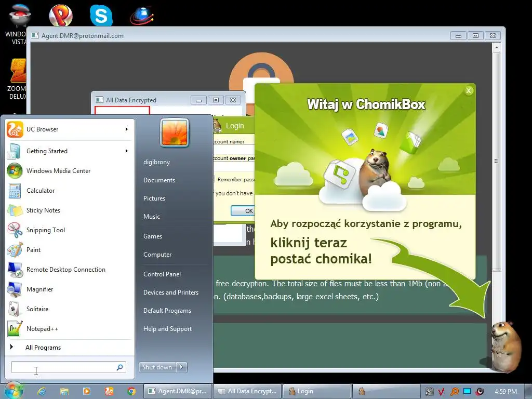Screen dimensions: 532x399
Task: Open Windows Explorer folder on taskbar
Action: click(64, 391)
